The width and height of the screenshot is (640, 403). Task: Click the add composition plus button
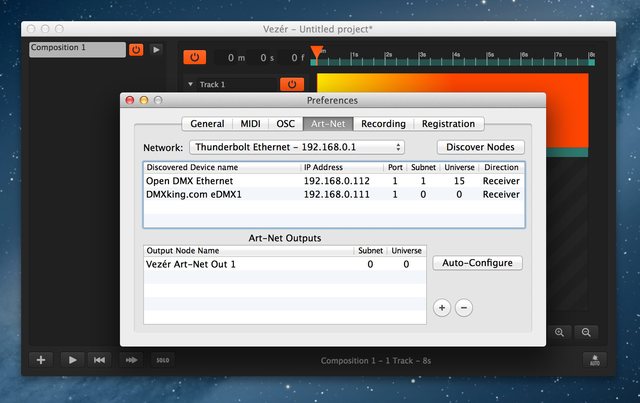click(x=41, y=360)
